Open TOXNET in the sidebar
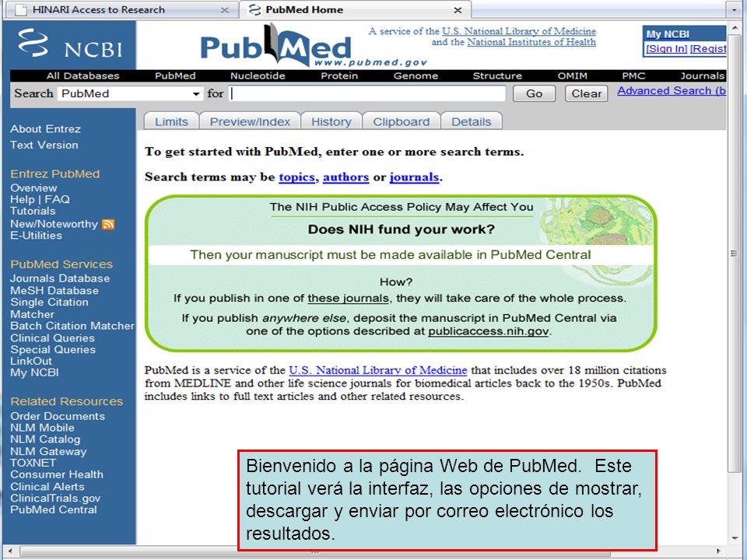Viewport: 747px width, 560px height. point(33,463)
